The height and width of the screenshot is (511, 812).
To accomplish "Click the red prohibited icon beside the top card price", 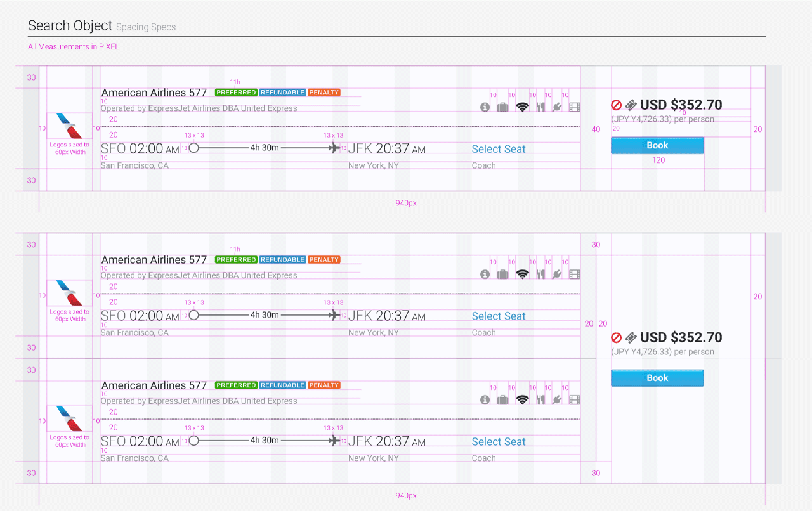I will [x=616, y=105].
